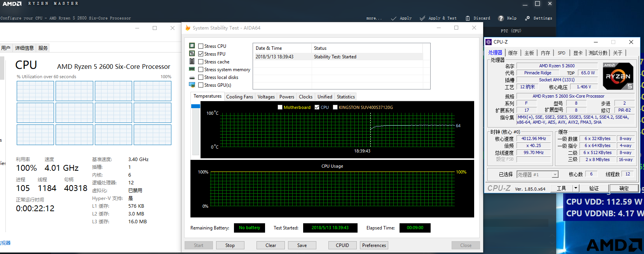The image size is (644, 254).
Task: Tick the Stress local disks checkbox
Action: point(201,77)
